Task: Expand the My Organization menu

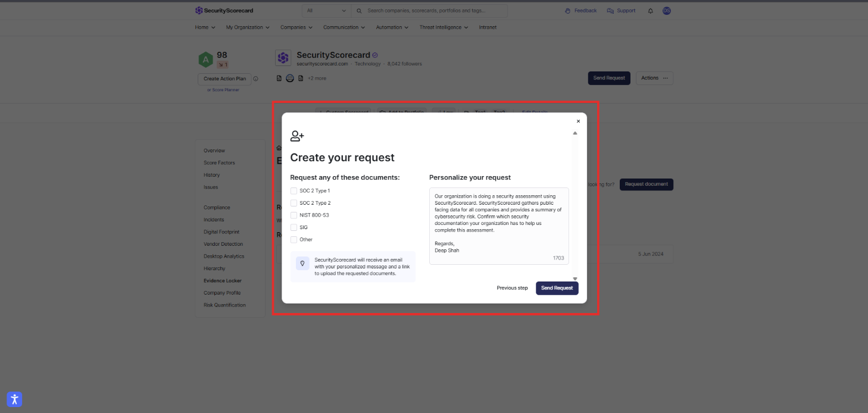Action: [248, 27]
